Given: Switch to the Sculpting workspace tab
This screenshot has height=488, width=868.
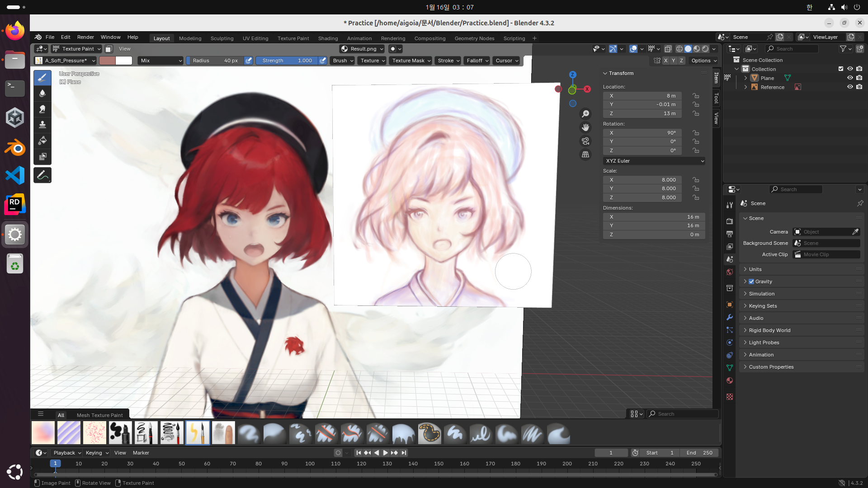Looking at the screenshot, I should [222, 38].
